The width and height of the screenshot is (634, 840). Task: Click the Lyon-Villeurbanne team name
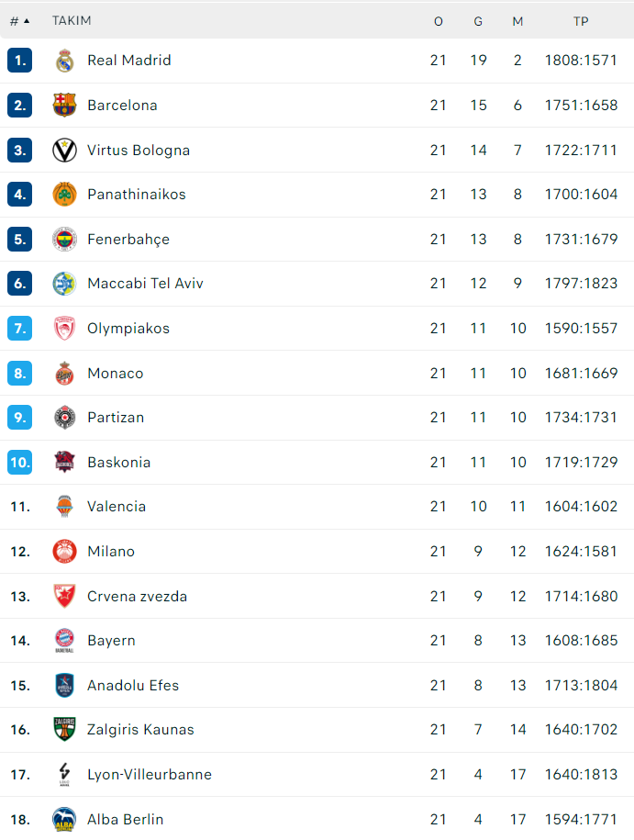pyautogui.click(x=150, y=775)
